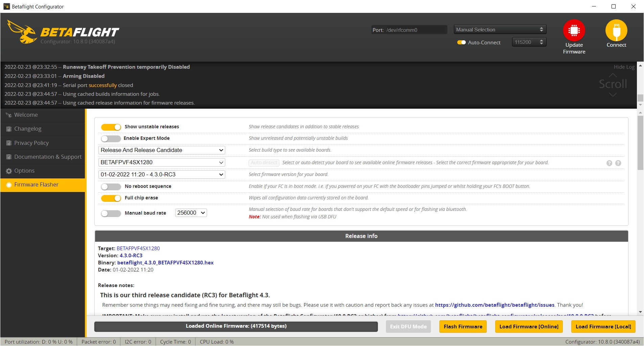Turn off Full chip erase switch
The width and height of the screenshot is (644, 346).
tap(111, 198)
